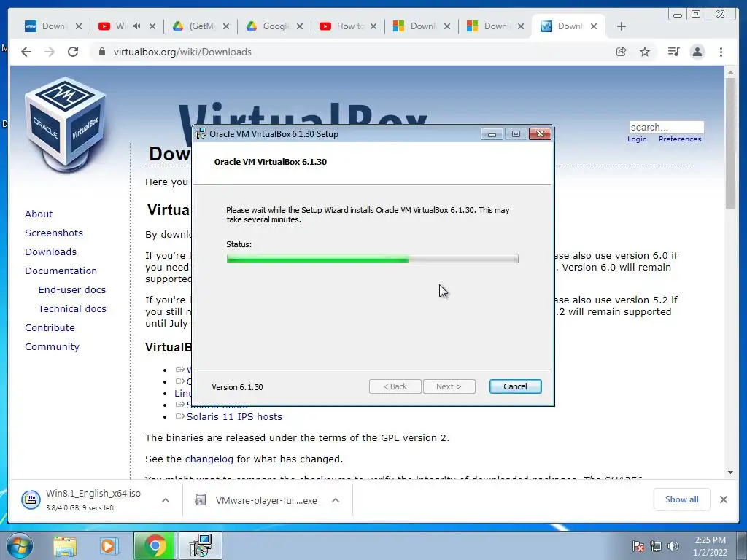Open the Community sidebar link
This screenshot has height=560, width=747.
[x=52, y=346]
